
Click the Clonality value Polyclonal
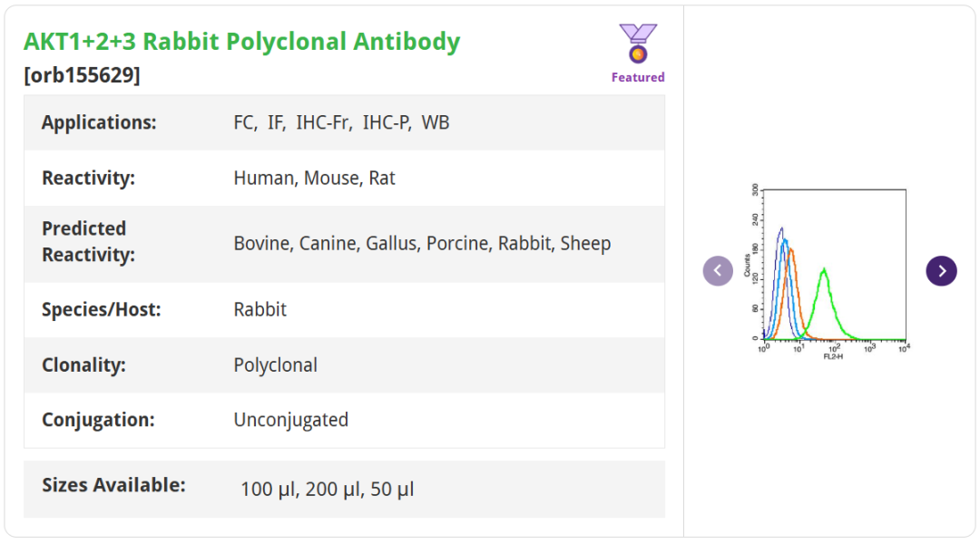[x=275, y=364]
